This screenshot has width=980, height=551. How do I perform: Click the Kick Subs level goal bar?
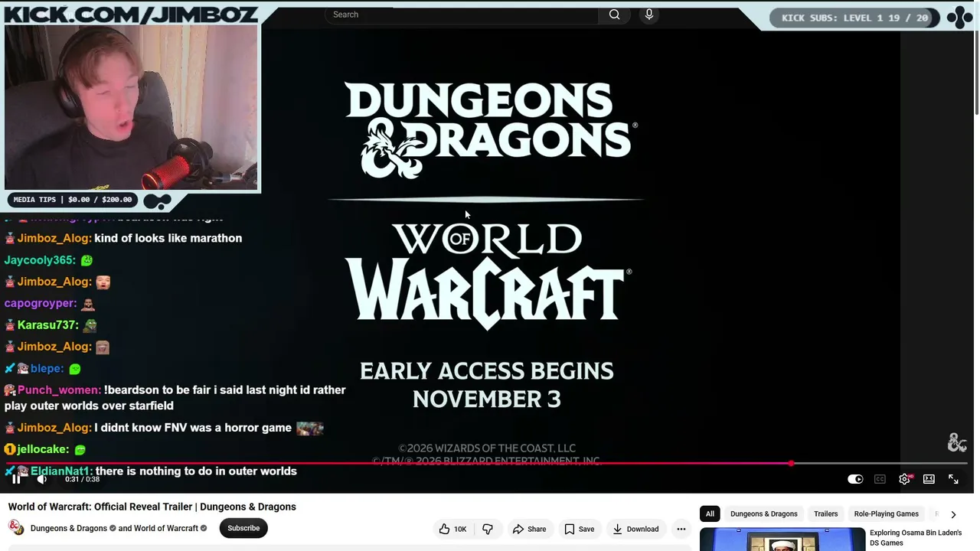click(x=854, y=18)
